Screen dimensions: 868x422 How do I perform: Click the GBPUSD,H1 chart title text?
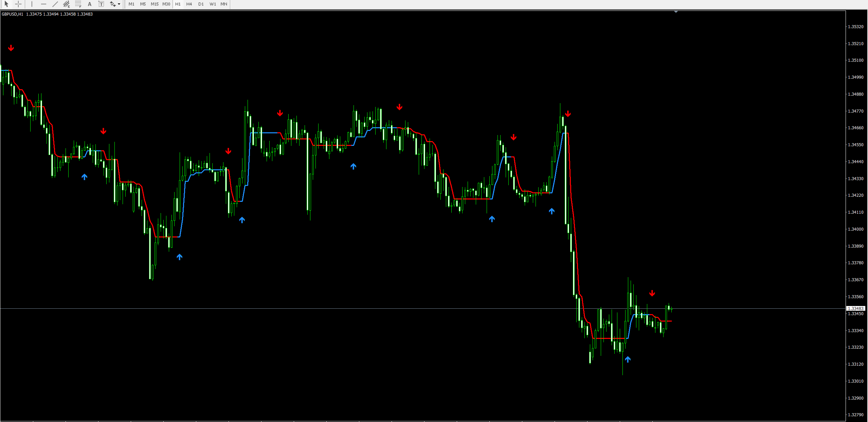(x=13, y=14)
